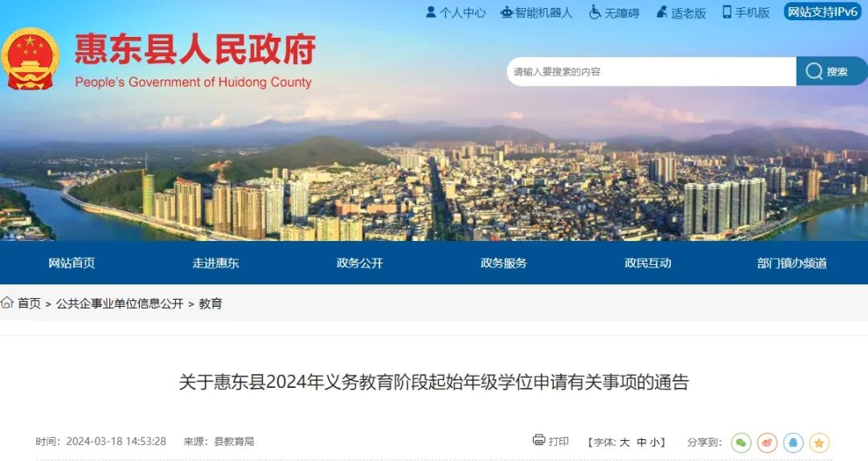868x461 pixels.
Task: Add to favorites with the star icon
Action: tap(819, 443)
